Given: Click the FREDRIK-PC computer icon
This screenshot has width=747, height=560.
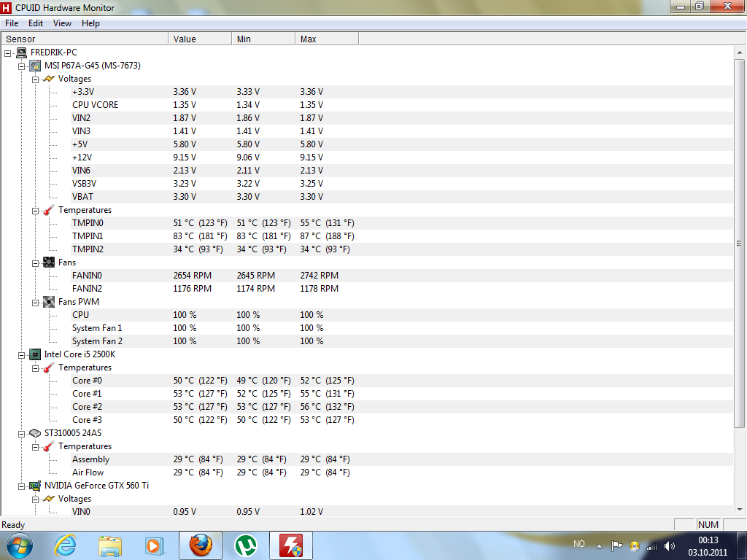Looking at the screenshot, I should click(x=21, y=52).
